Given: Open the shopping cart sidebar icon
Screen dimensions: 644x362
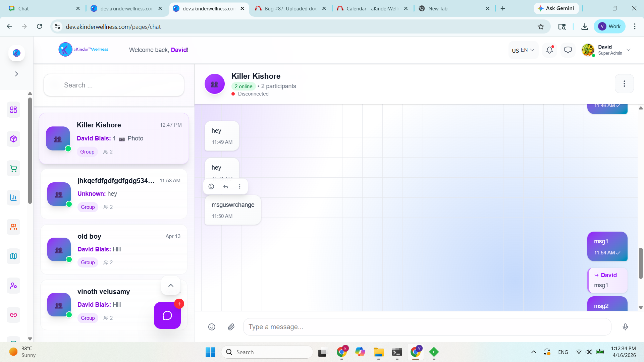Looking at the screenshot, I should click(13, 169).
